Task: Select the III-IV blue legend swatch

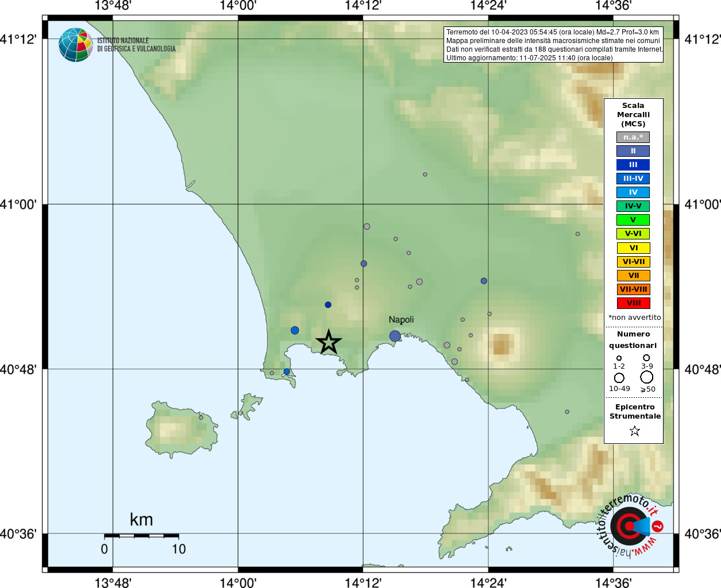Action: (633, 179)
